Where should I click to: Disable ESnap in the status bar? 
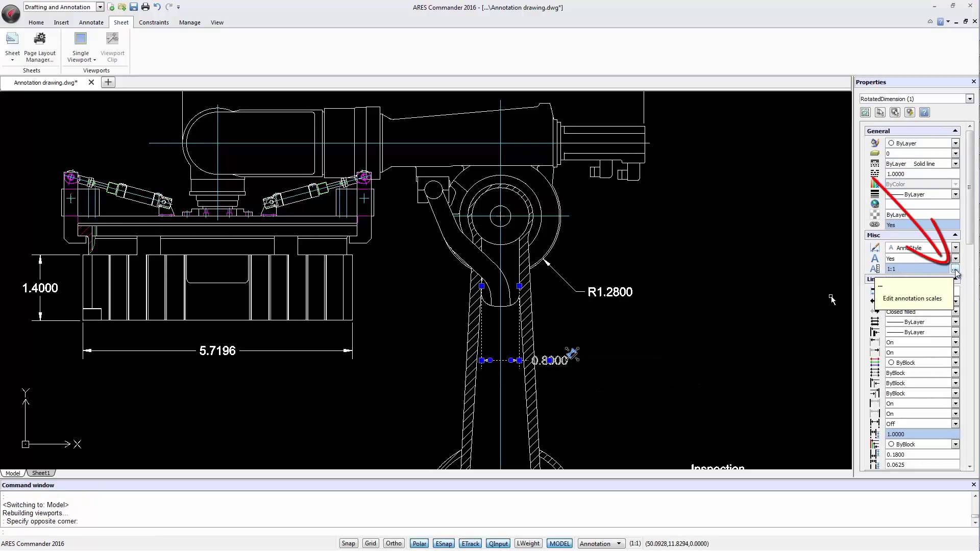[x=444, y=543]
